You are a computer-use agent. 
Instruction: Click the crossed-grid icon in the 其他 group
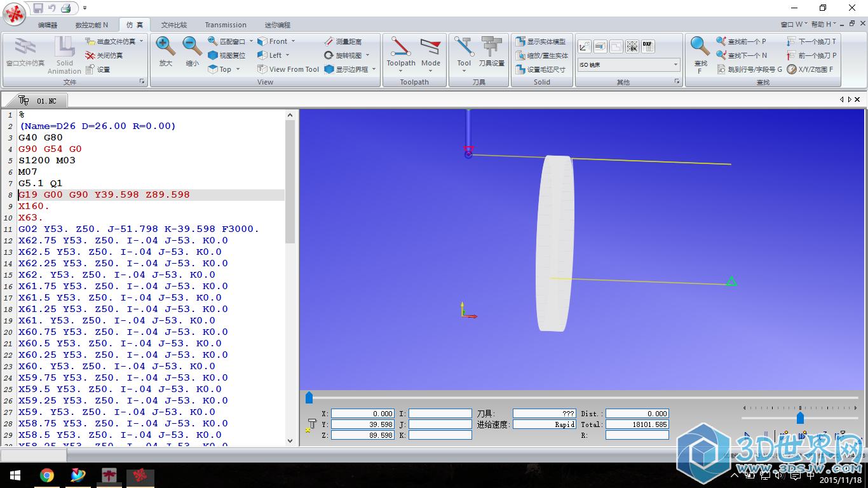coord(632,46)
